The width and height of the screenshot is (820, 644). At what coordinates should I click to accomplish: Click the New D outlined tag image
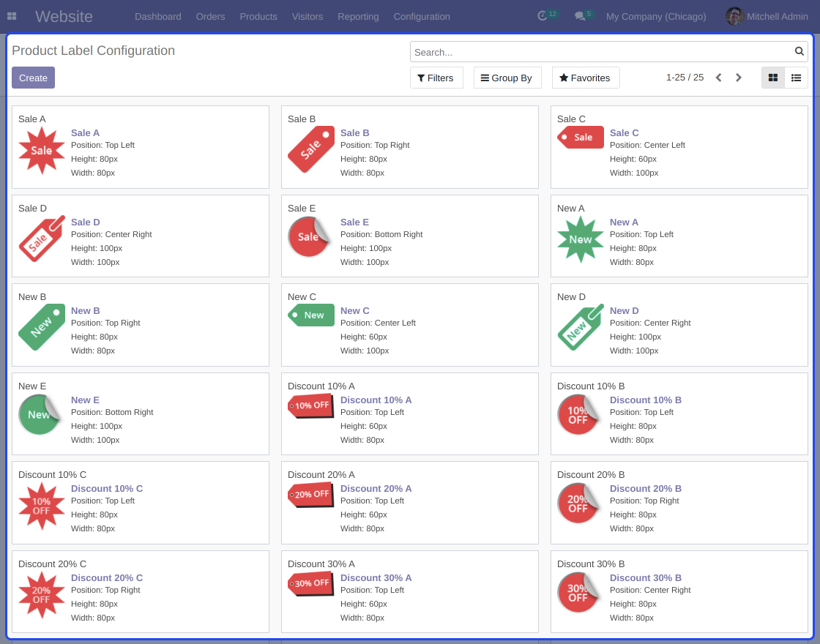[x=581, y=327]
